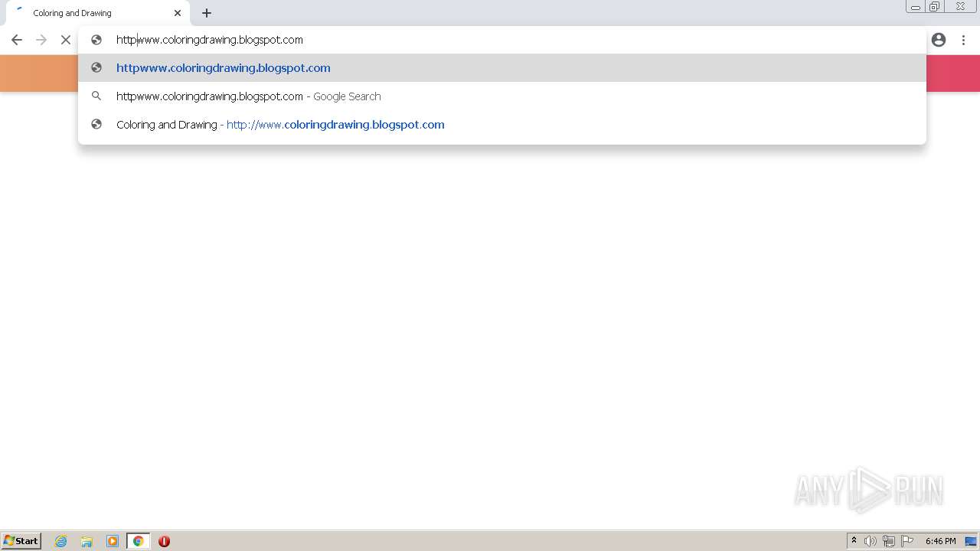Launch Internet Explorer from taskbar
This screenshot has height=551, width=980.
[61, 541]
